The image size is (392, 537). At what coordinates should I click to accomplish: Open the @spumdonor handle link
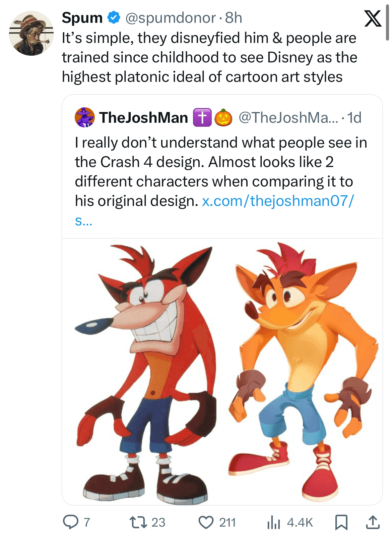[x=171, y=18]
